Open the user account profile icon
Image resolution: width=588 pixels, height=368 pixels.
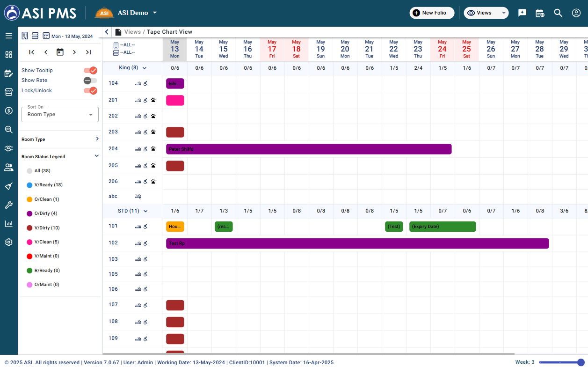[x=576, y=13]
